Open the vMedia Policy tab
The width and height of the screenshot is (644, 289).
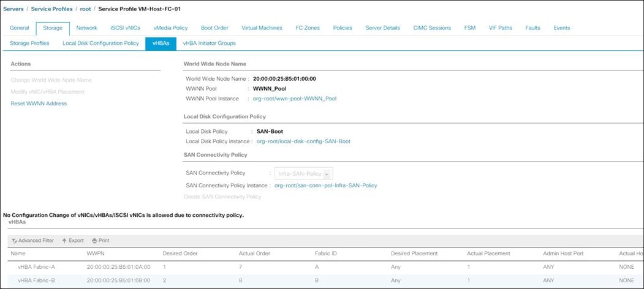point(170,28)
